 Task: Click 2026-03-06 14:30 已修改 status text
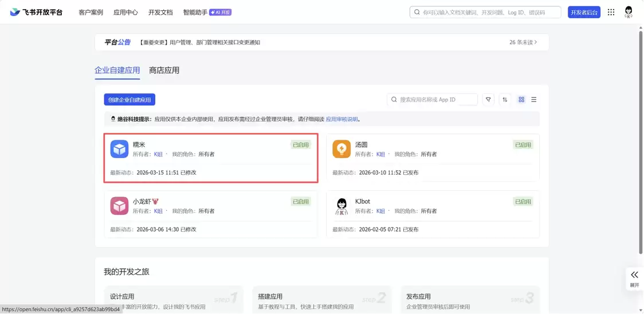pos(166,229)
